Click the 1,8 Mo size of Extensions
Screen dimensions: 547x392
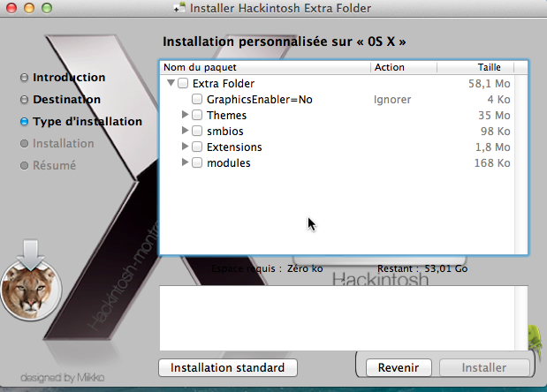tap(492, 147)
